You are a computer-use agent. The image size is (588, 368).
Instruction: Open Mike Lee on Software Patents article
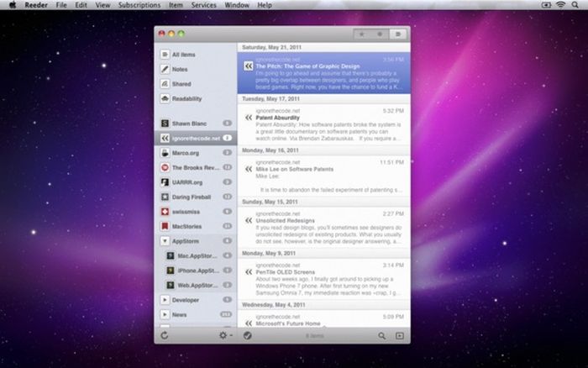pyautogui.click(x=323, y=176)
